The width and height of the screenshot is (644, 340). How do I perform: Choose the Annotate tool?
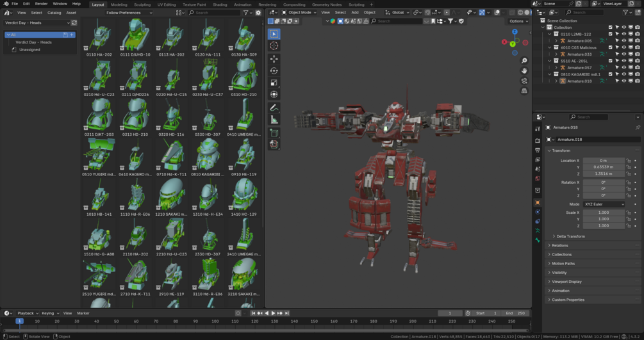274,108
